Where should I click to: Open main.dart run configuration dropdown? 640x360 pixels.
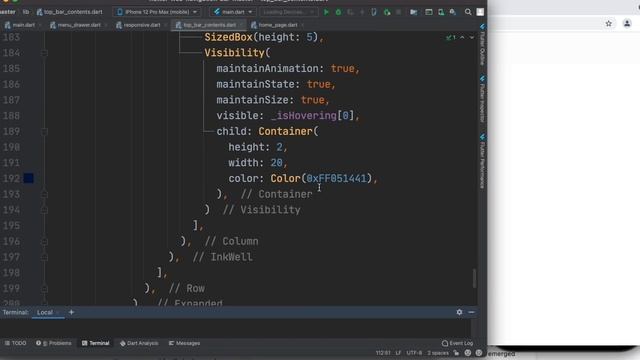[x=233, y=12]
